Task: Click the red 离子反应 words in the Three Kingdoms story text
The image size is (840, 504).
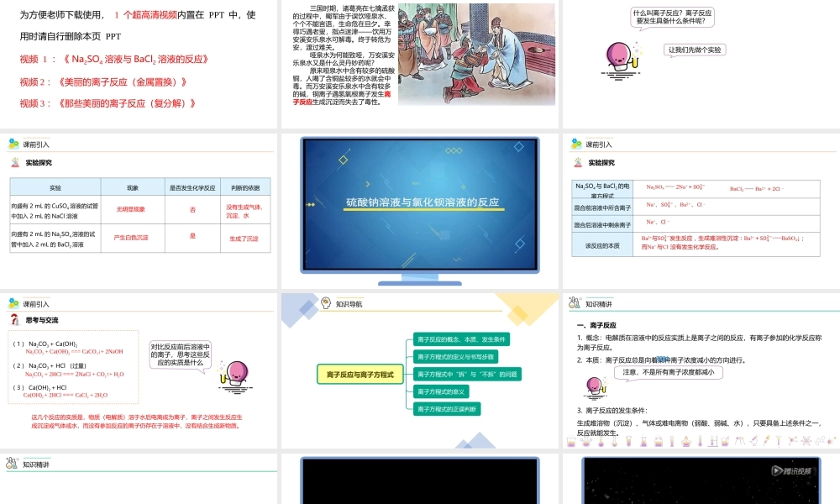Action: [342, 98]
